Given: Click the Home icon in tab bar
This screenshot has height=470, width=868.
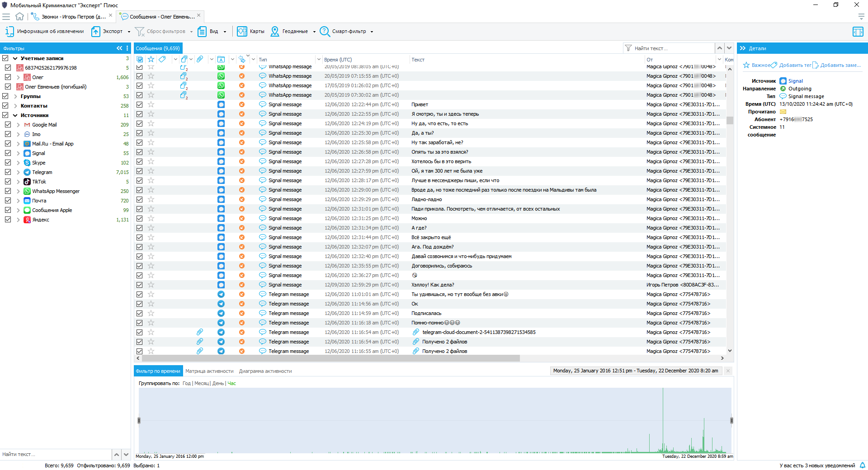Looking at the screenshot, I should pyautogui.click(x=19, y=17).
